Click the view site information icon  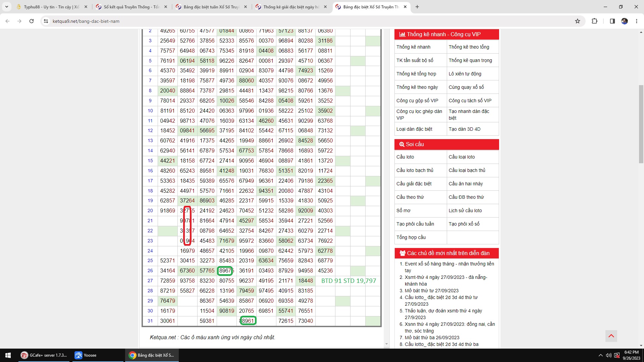[46, 21]
